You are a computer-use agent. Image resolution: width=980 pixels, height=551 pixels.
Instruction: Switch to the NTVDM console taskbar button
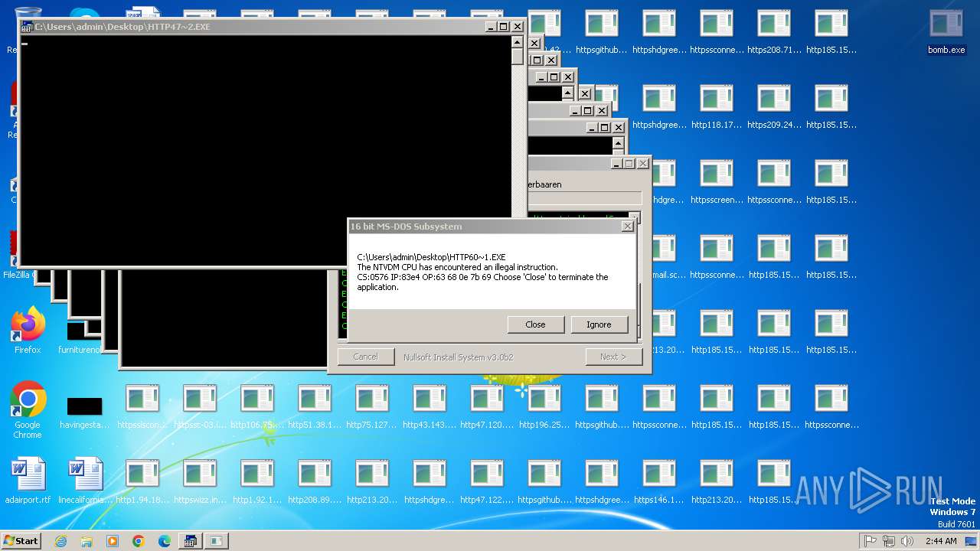tap(191, 541)
